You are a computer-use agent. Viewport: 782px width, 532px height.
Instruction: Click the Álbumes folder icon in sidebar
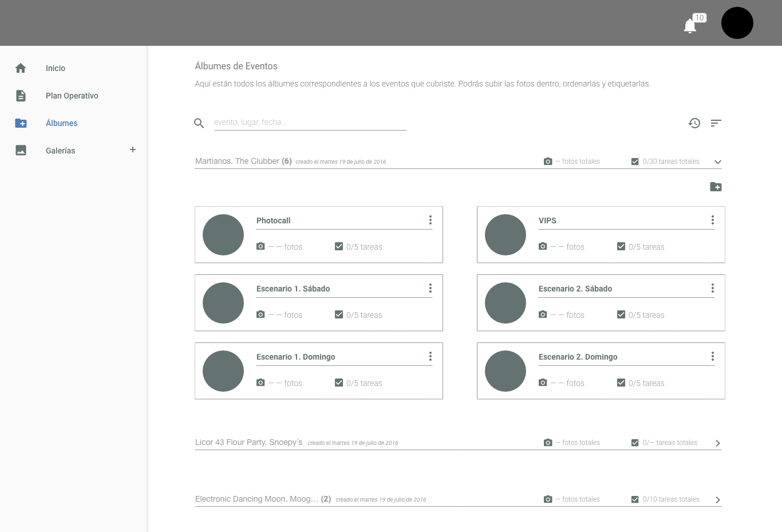coord(21,123)
